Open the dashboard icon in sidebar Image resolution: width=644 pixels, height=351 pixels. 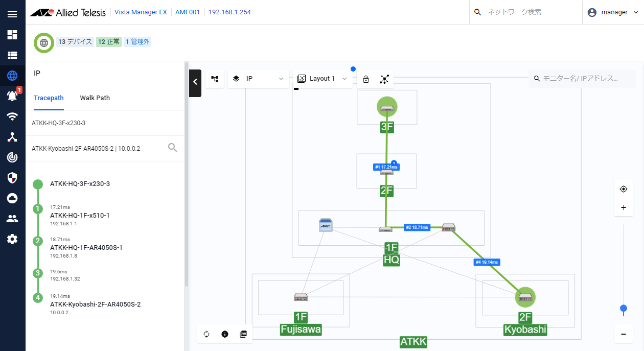[12, 35]
